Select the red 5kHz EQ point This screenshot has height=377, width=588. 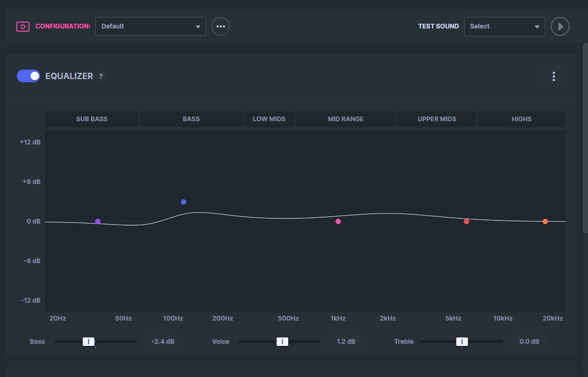tap(466, 221)
